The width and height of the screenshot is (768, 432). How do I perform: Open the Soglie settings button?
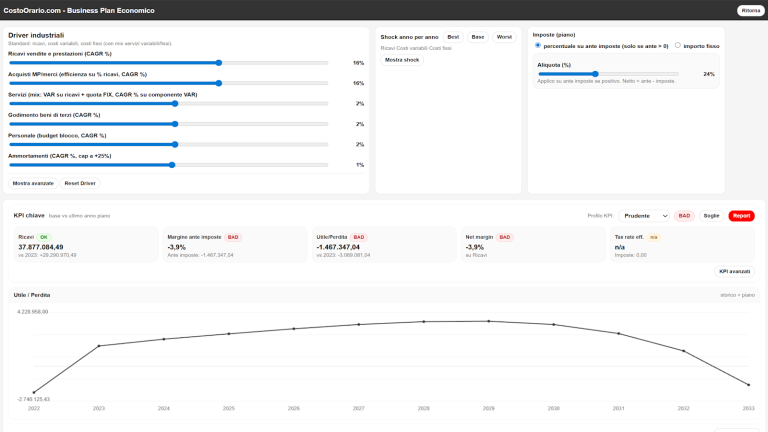711,215
